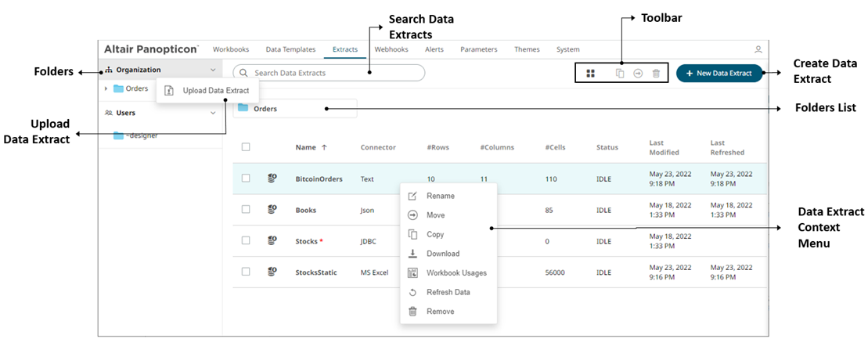Click the ~designer folder icon
868x339 pixels.
[119, 135]
